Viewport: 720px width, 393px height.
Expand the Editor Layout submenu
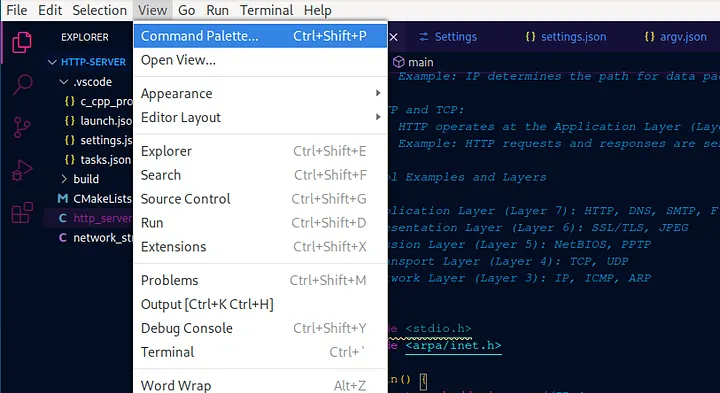tap(260, 118)
